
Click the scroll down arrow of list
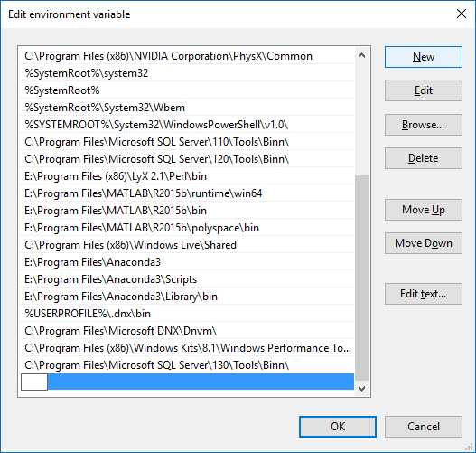361,388
